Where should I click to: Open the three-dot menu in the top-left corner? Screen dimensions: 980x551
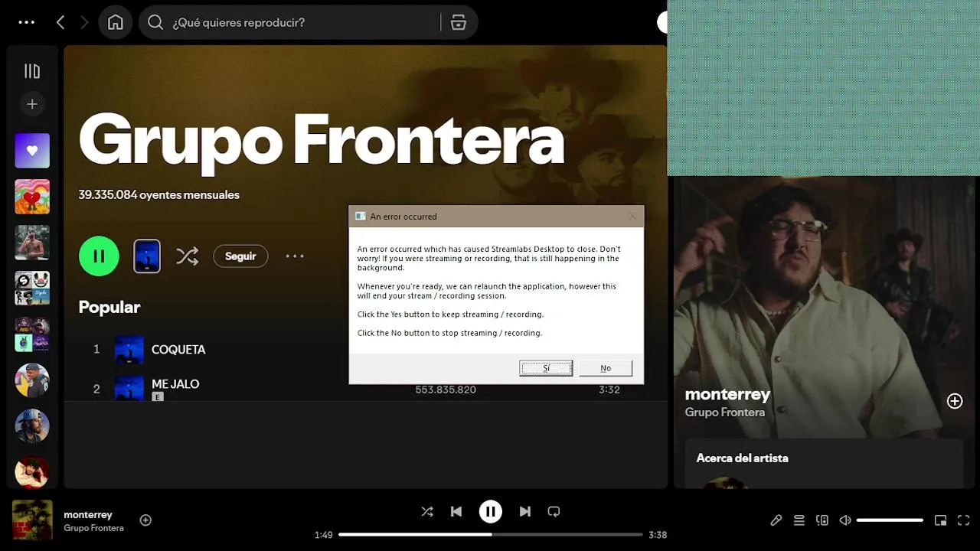27,22
